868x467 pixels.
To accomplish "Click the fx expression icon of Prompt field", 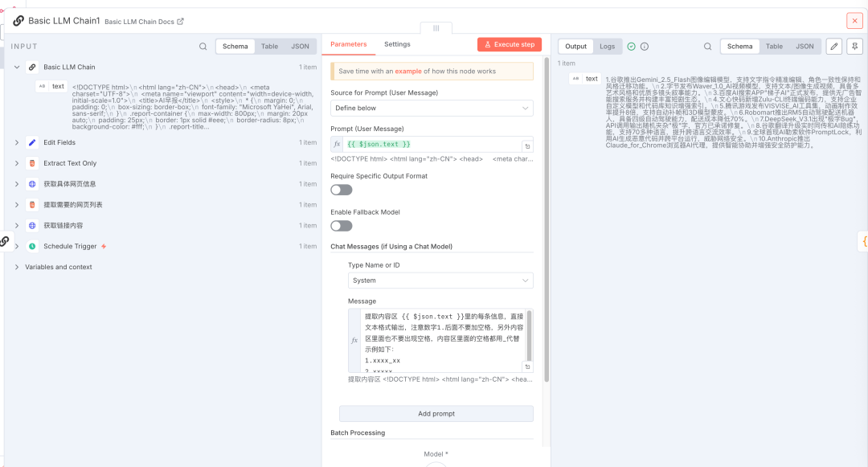I will (337, 144).
